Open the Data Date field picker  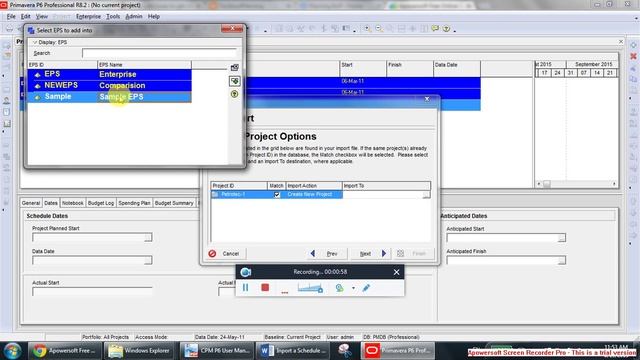click(x=148, y=260)
